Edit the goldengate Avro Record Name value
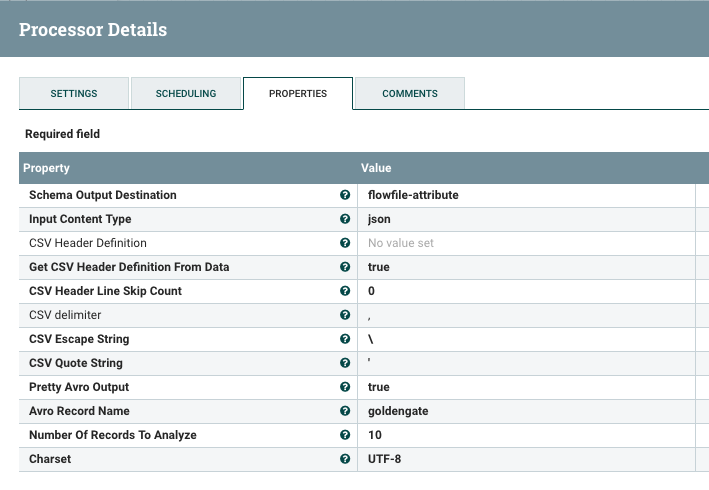Image resolution: width=709 pixels, height=490 pixels. 526,411
